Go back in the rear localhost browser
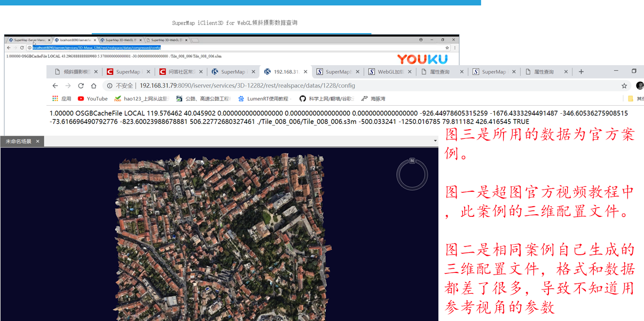This screenshot has height=321, width=644. click(x=9, y=48)
